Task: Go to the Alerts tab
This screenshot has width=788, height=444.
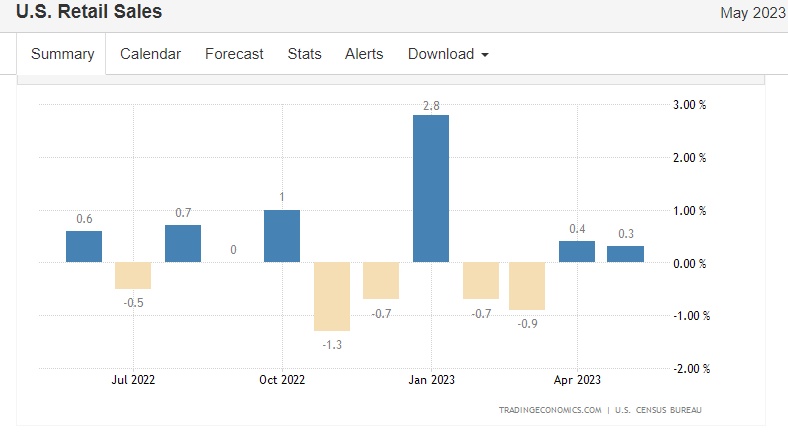Action: [364, 54]
